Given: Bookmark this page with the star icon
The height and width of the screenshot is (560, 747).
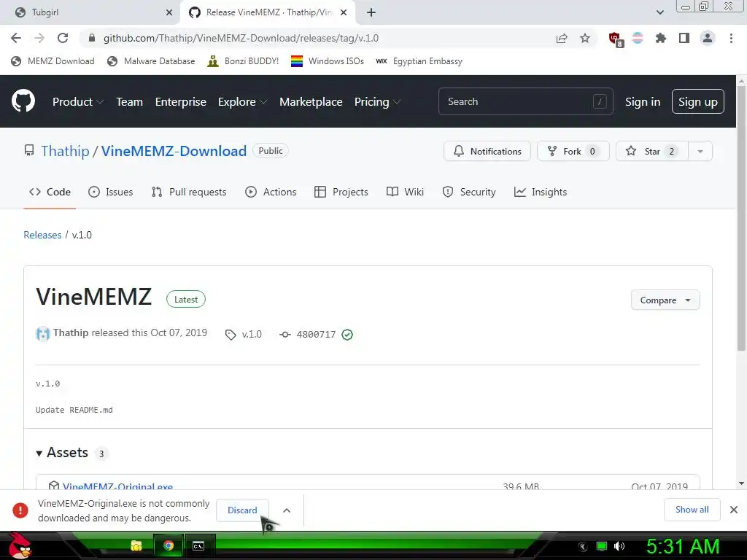Looking at the screenshot, I should (585, 38).
